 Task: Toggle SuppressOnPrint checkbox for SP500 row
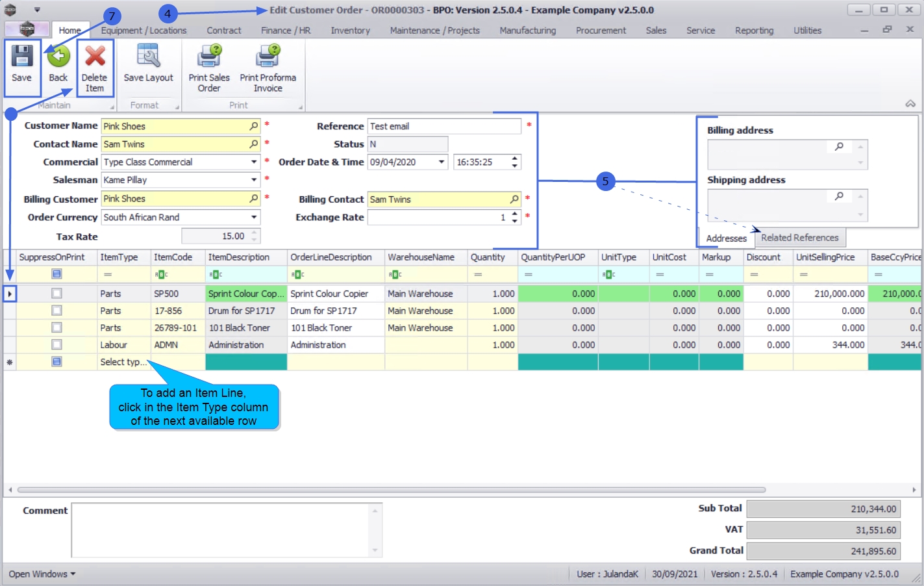(x=56, y=294)
